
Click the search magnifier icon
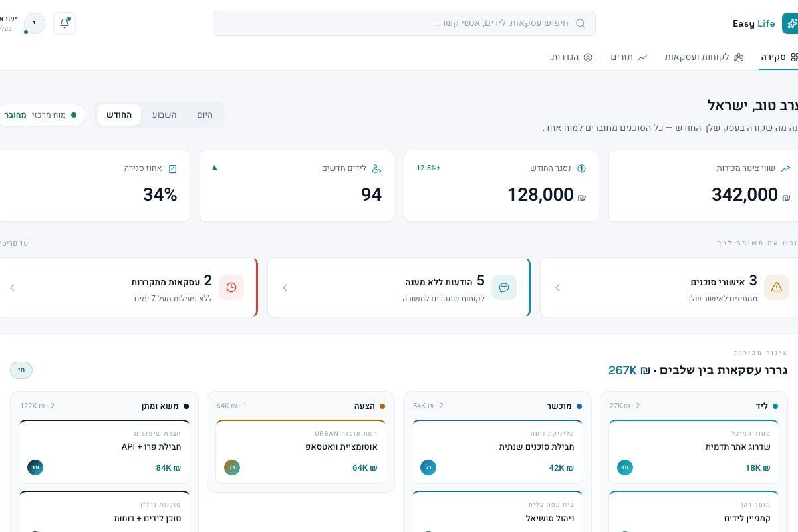(x=581, y=23)
